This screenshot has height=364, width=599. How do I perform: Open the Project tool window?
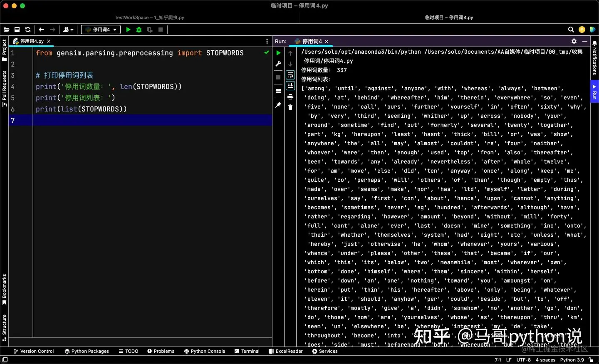click(4, 50)
